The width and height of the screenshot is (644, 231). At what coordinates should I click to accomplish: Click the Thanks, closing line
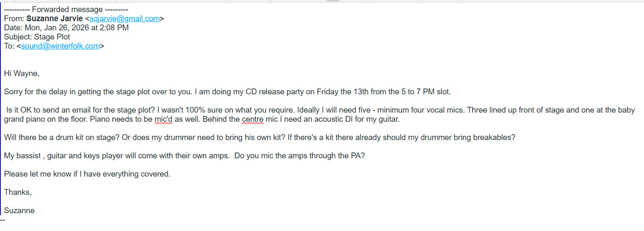point(18,192)
